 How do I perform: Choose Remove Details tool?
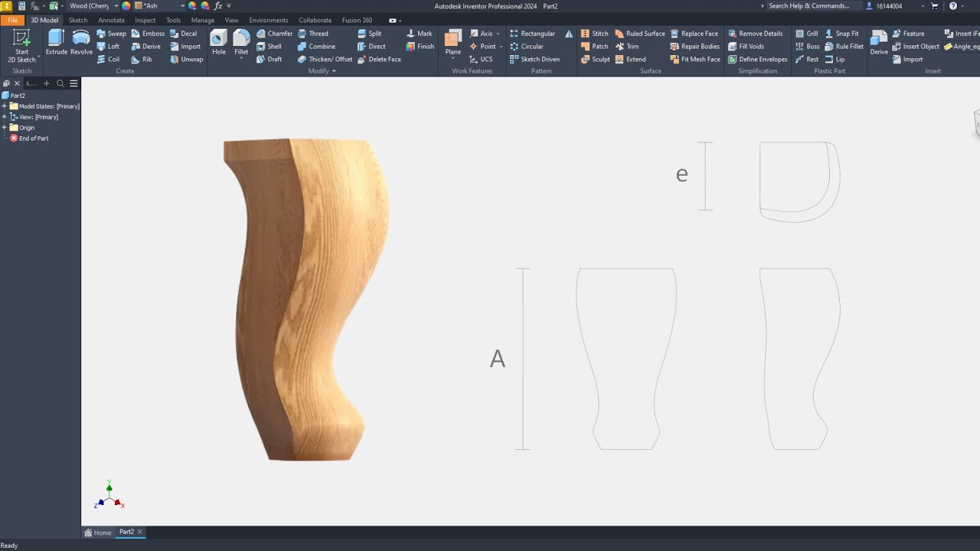click(755, 34)
